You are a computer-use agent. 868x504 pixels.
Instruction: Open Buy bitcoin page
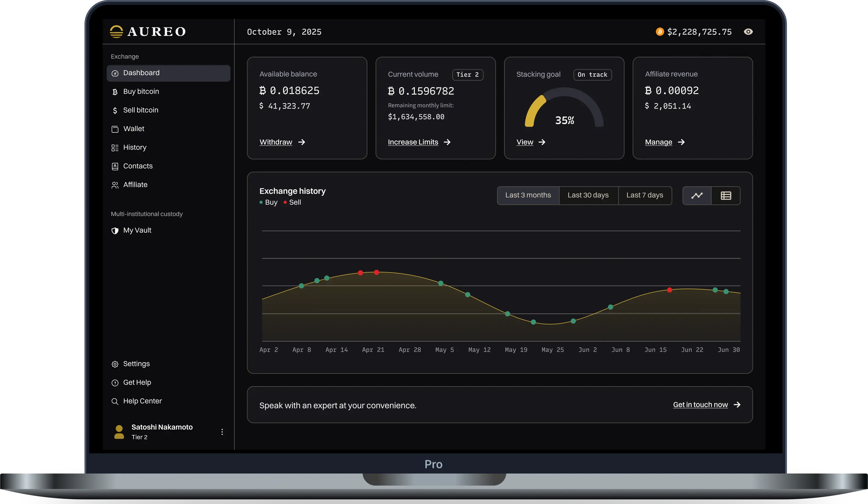pos(141,92)
